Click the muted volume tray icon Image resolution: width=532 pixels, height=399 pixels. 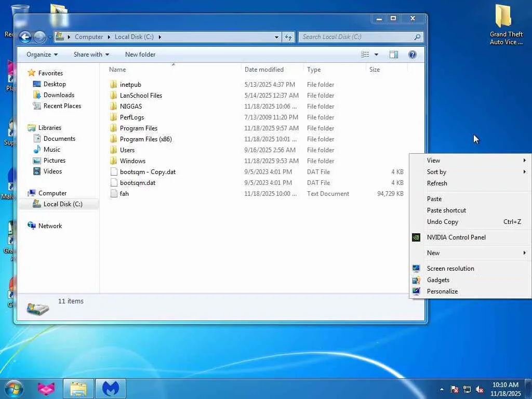click(480, 389)
